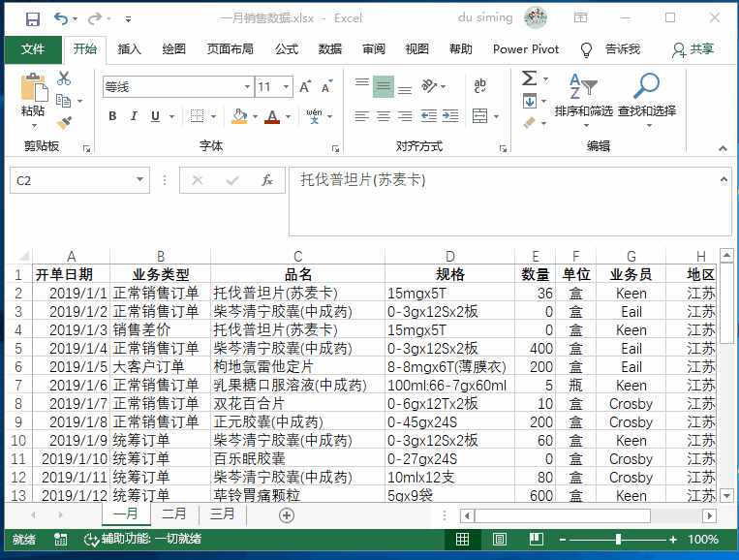Toggle Italic formatting

(135, 116)
